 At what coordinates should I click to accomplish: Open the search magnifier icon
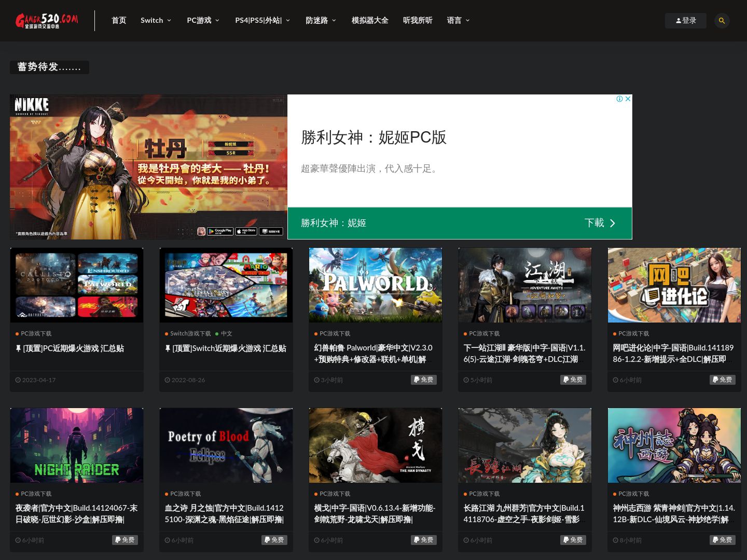722,21
